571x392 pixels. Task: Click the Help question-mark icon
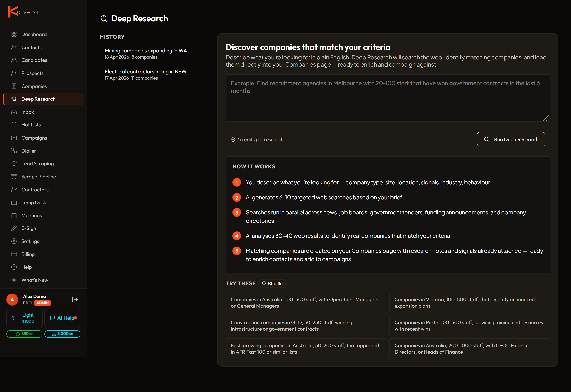14,267
